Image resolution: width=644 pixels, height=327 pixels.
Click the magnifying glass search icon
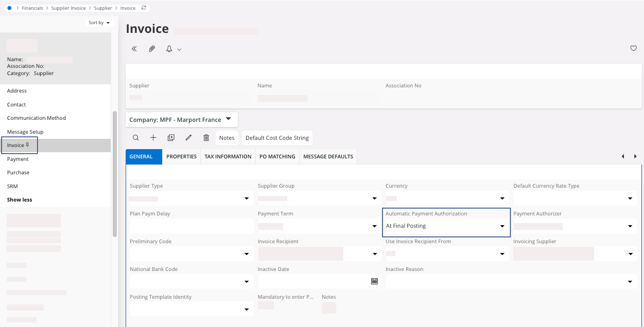[136, 138]
